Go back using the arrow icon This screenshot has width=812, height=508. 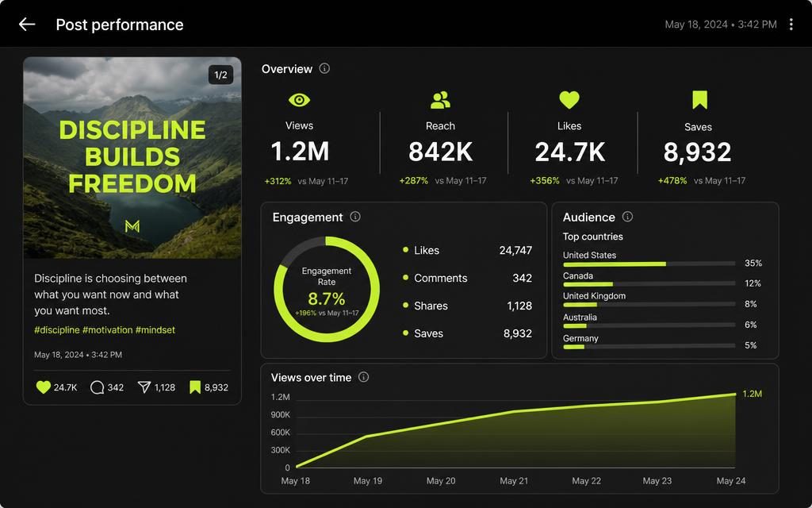click(27, 24)
